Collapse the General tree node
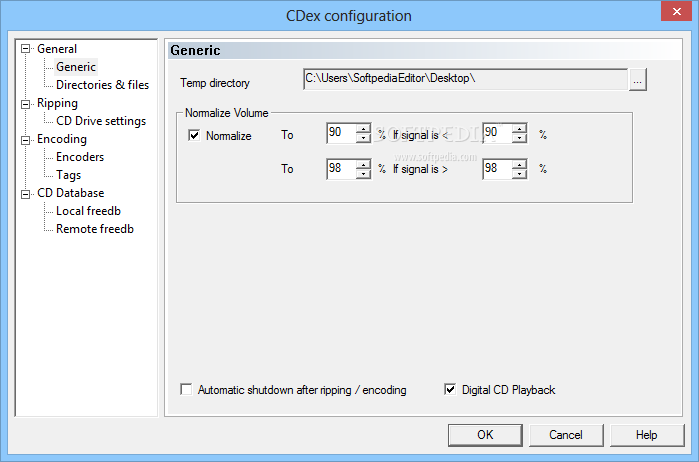The width and height of the screenshot is (699, 462). pos(25,49)
